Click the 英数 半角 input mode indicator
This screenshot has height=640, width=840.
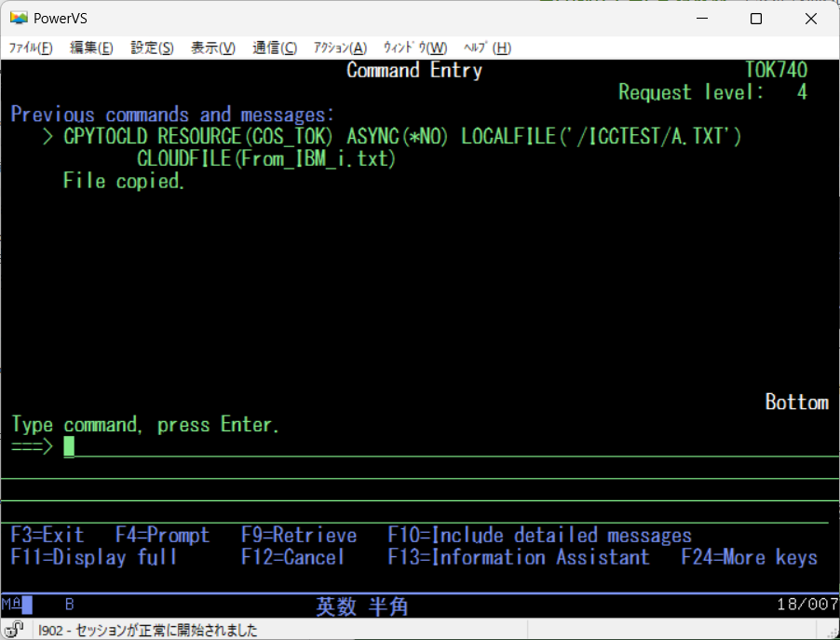(361, 606)
